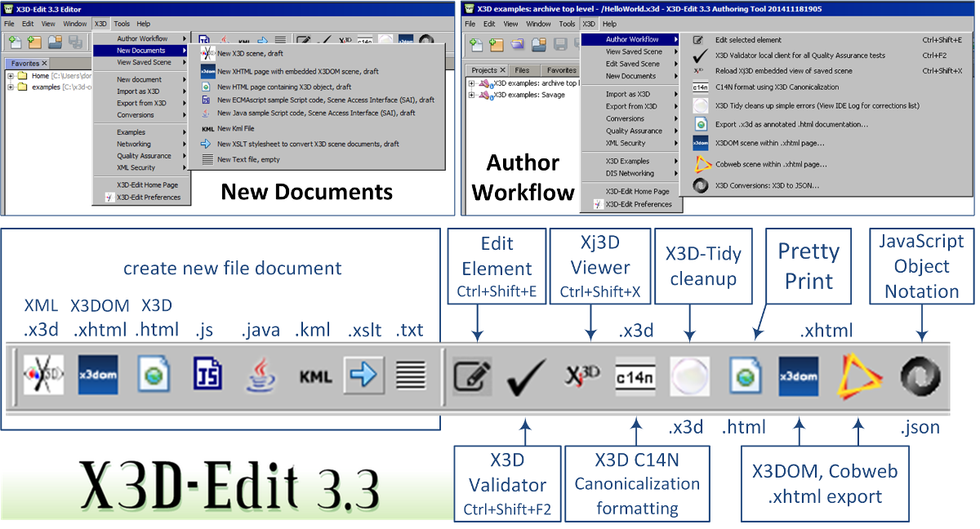Screen dimensions: 980x529
Task: Open the 'New document' submenu in Editor window
Action: (x=142, y=80)
